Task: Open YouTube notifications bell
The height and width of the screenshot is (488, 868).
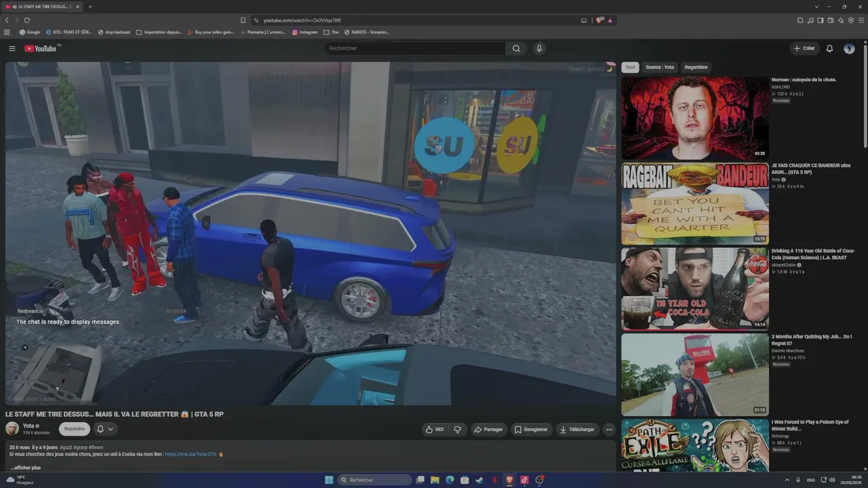Action: pyautogui.click(x=829, y=49)
